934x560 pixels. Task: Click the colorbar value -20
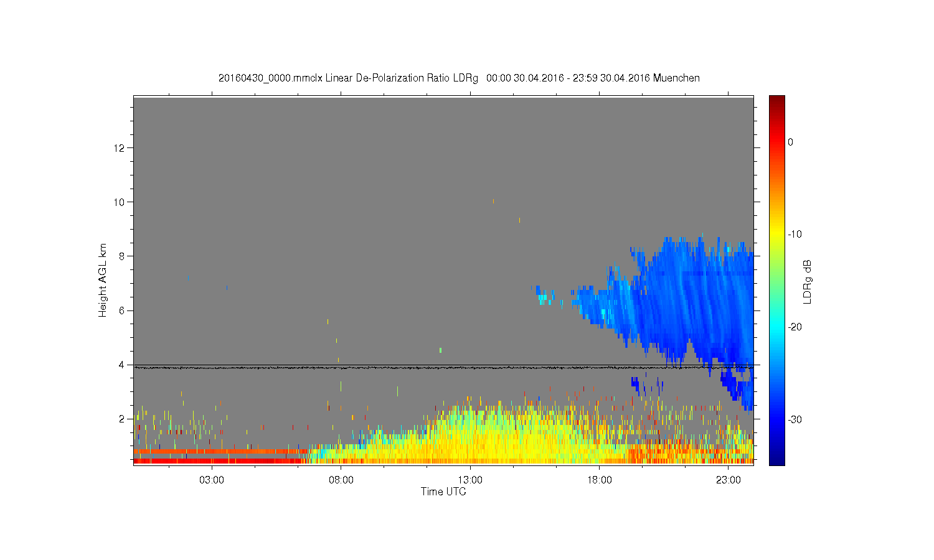coord(795,327)
